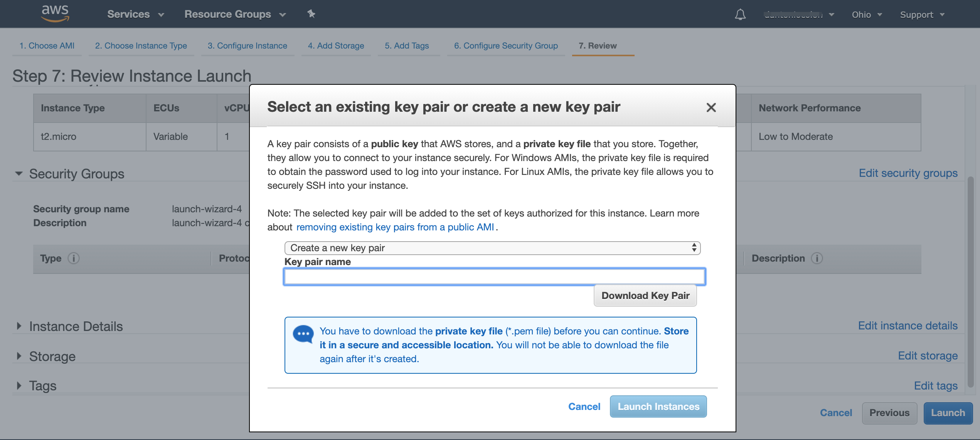Open the Ohio region selector
Image resolution: width=980 pixels, height=440 pixels.
pos(867,15)
